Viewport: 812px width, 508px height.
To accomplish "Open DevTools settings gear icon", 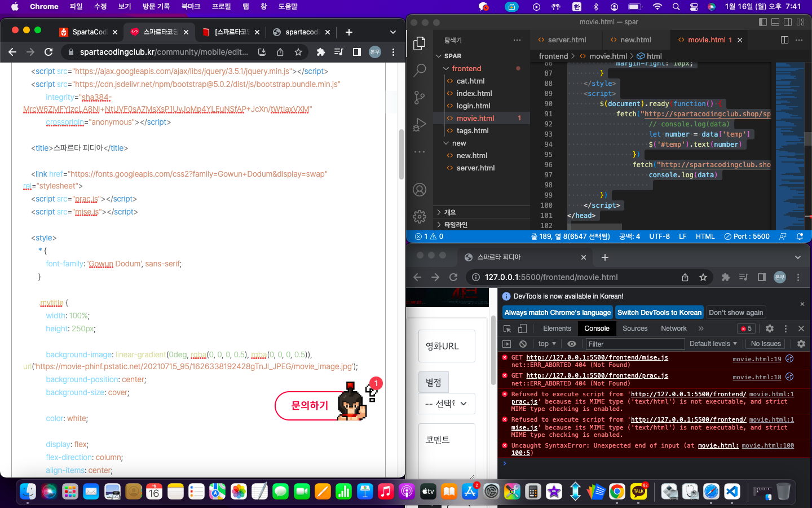I will (770, 329).
